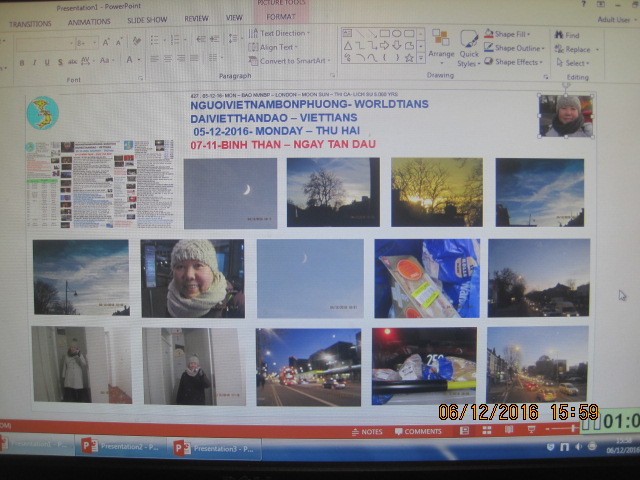Apply numbered list
The width and height of the screenshot is (640, 480).
(x=177, y=40)
